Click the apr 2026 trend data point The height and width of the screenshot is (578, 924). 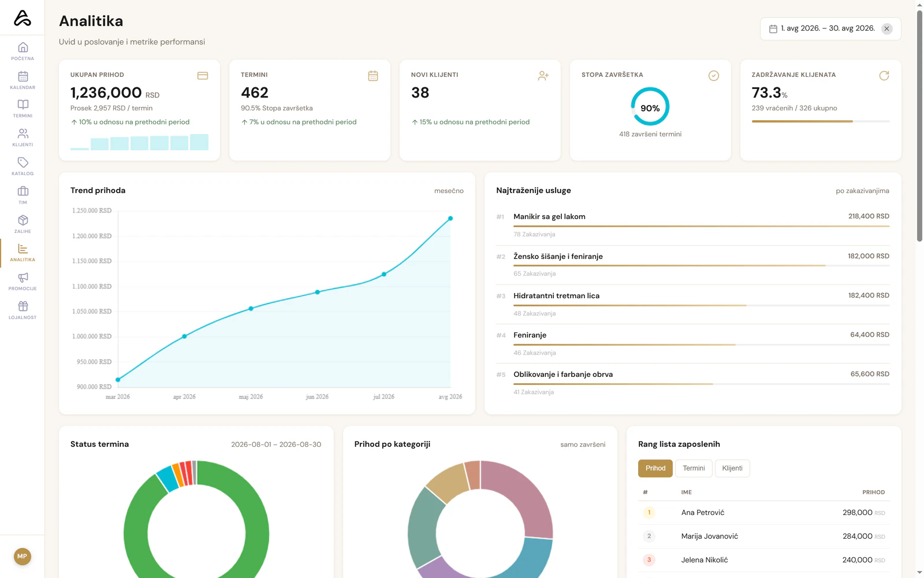tap(184, 336)
